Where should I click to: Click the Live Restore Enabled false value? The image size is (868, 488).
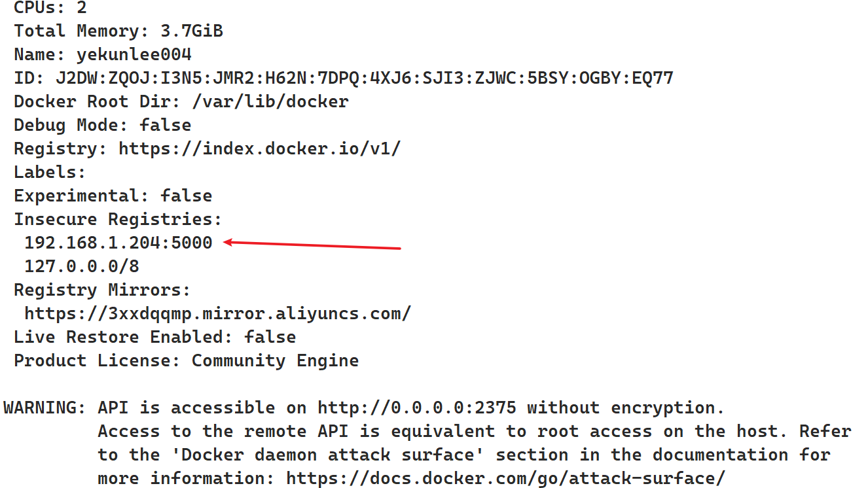pos(270,337)
